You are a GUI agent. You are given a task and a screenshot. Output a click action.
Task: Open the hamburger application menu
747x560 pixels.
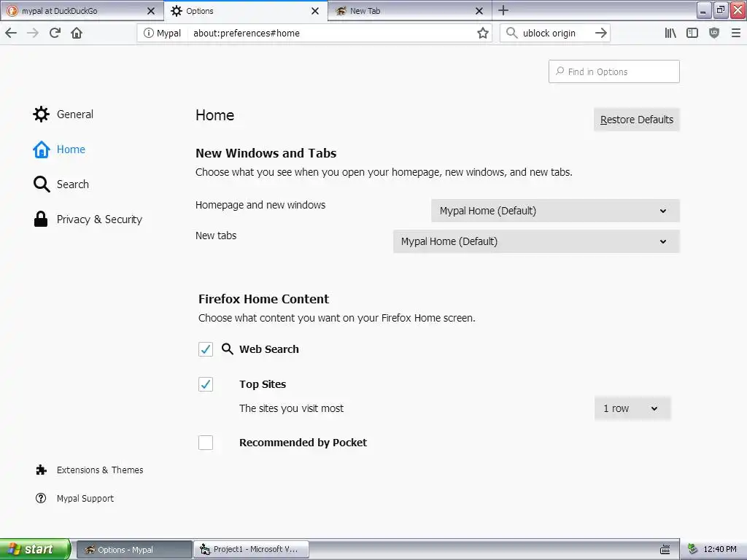(x=735, y=33)
